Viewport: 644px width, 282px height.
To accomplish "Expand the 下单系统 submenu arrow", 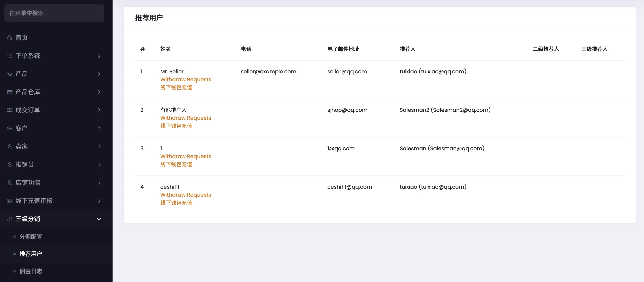I will (99, 56).
